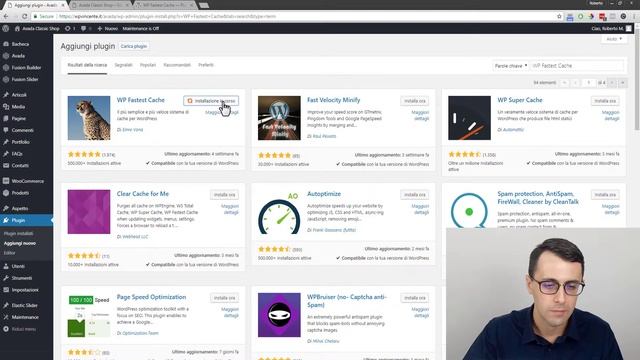Go to next results page arrow
640x360 pixels.
click(x=612, y=83)
